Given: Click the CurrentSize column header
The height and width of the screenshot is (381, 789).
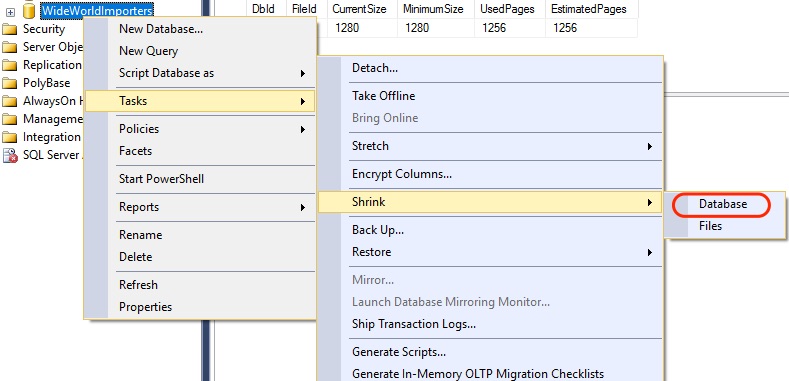Looking at the screenshot, I should pos(359,9).
